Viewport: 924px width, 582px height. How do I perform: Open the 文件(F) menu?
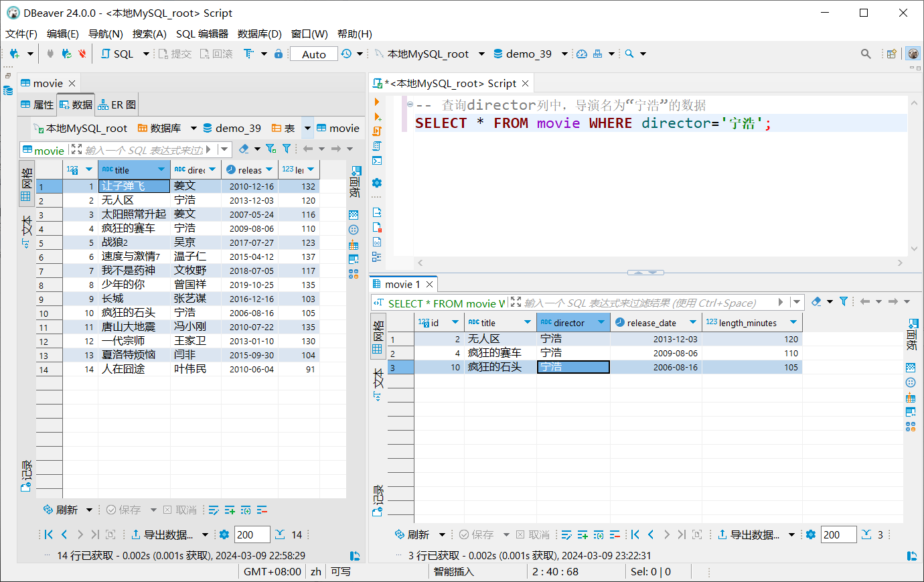(x=21, y=33)
